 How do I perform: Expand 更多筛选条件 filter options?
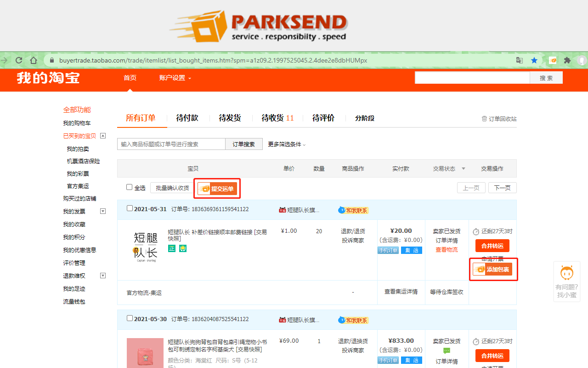pyautogui.click(x=287, y=144)
